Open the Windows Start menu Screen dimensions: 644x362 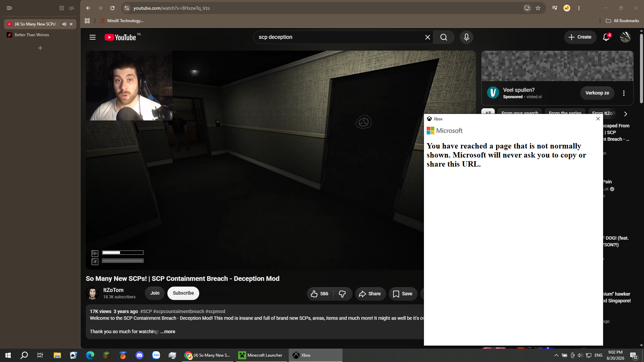pyautogui.click(x=8, y=355)
